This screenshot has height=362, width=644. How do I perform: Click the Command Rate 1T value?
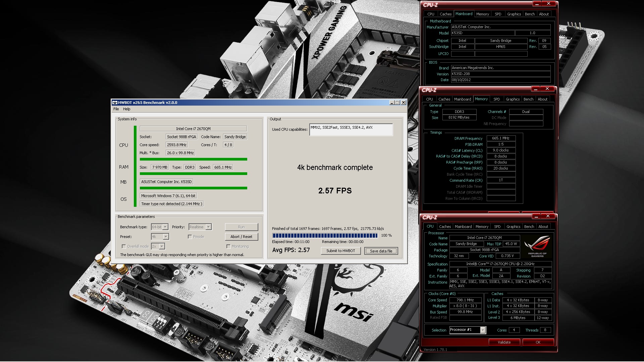[x=501, y=180]
